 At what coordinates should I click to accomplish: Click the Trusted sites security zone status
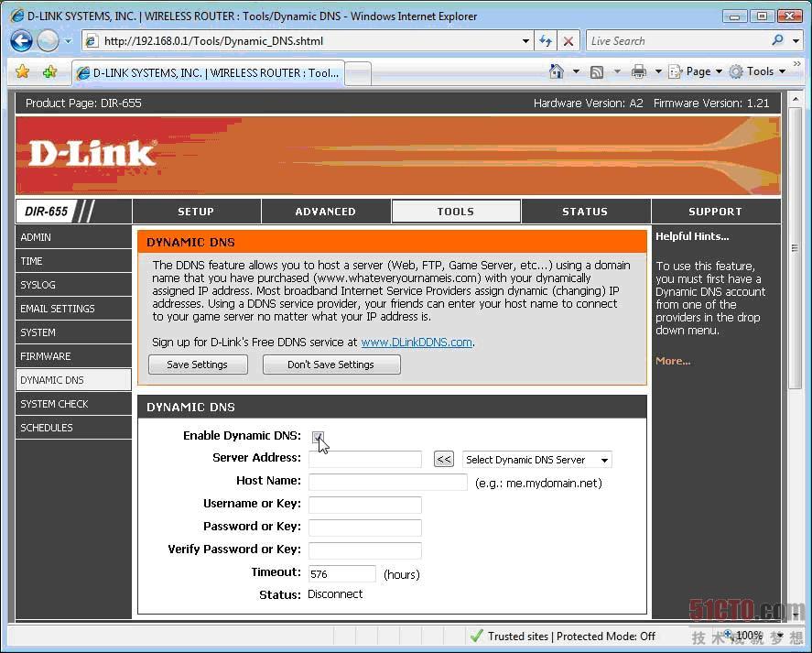pos(562,636)
